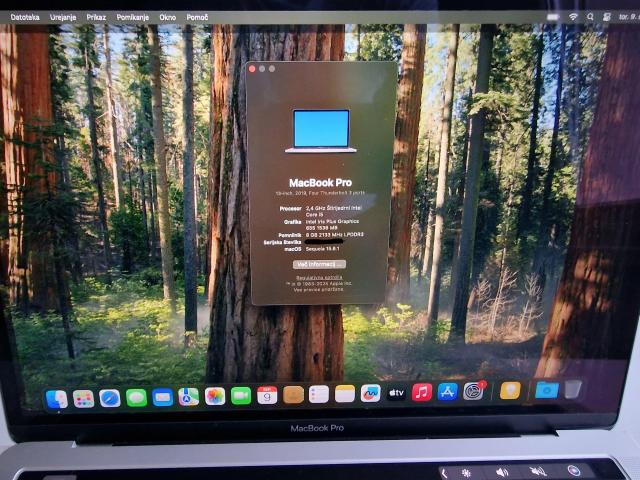Check the battery status in the menu bar
This screenshot has height=480, width=640.
coord(553,17)
